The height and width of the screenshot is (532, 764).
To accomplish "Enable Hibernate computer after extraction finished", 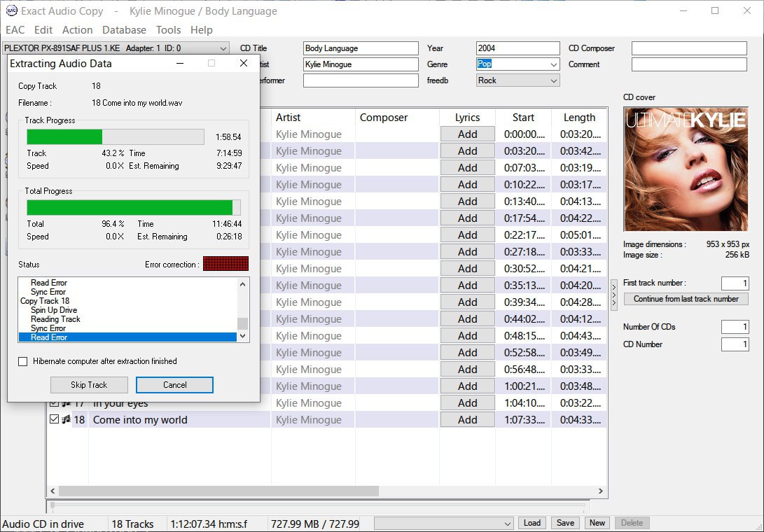I will click(23, 361).
